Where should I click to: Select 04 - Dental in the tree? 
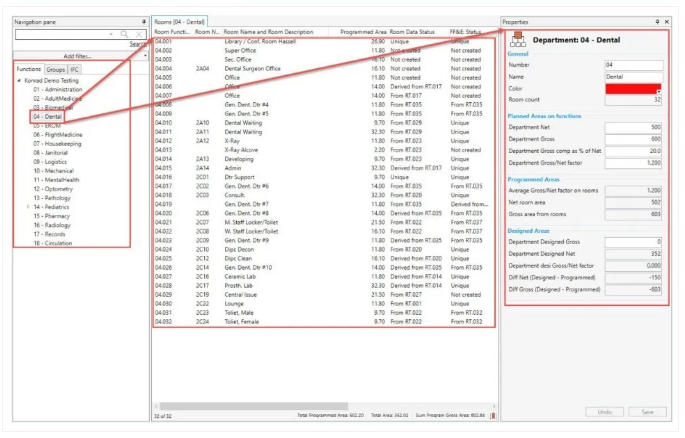coord(48,117)
